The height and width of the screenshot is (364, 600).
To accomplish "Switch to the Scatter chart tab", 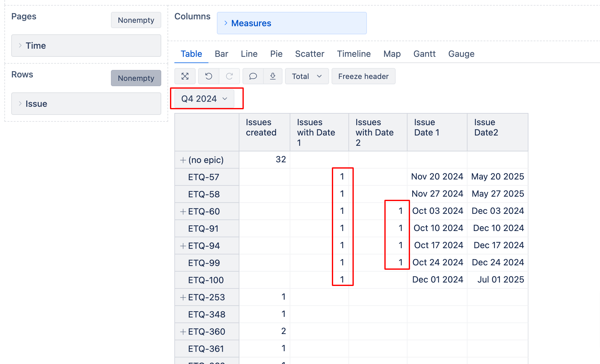I will click(x=310, y=54).
